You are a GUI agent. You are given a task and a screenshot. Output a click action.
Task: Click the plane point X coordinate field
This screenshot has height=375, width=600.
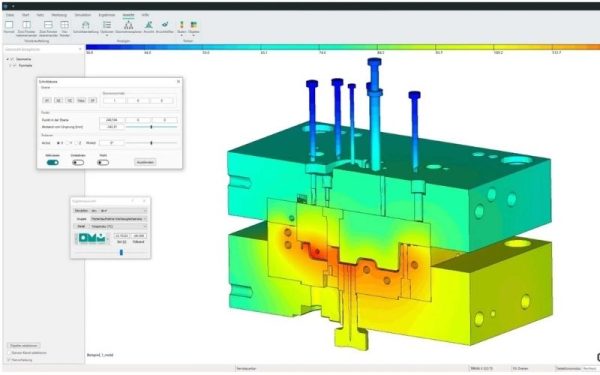click(112, 120)
